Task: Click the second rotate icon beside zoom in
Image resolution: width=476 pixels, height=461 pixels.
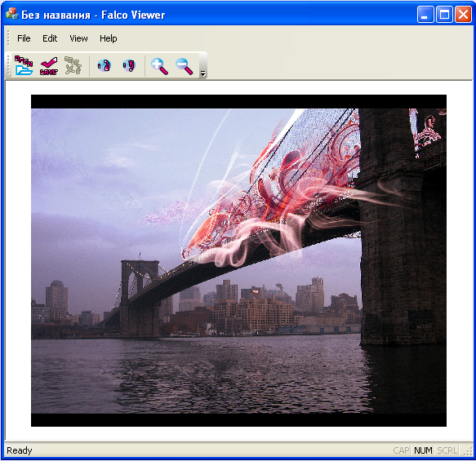Action: coord(129,65)
